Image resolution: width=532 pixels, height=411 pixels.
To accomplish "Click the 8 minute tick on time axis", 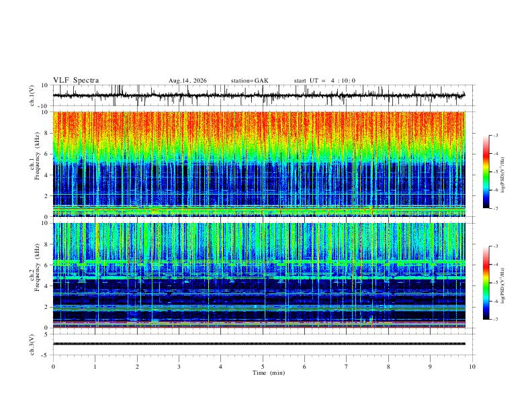I will (x=388, y=367).
